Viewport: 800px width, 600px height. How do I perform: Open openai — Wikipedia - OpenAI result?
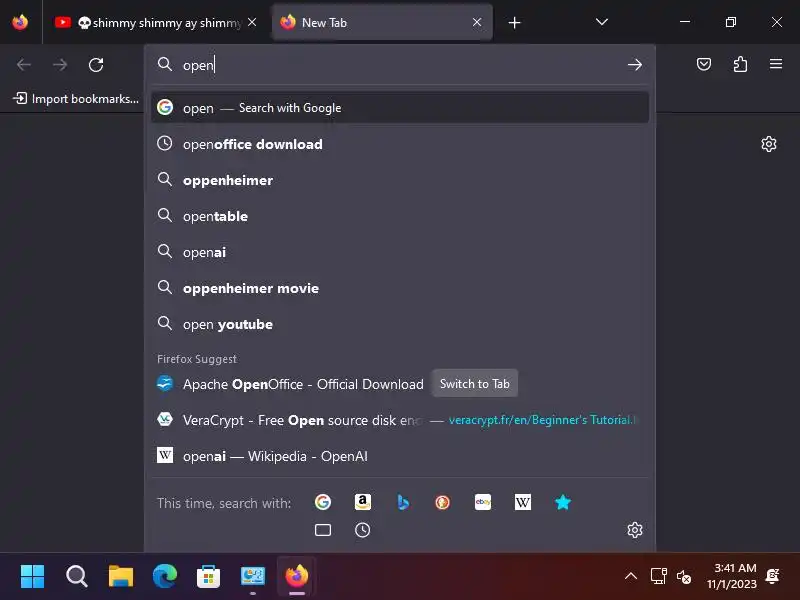coord(400,456)
